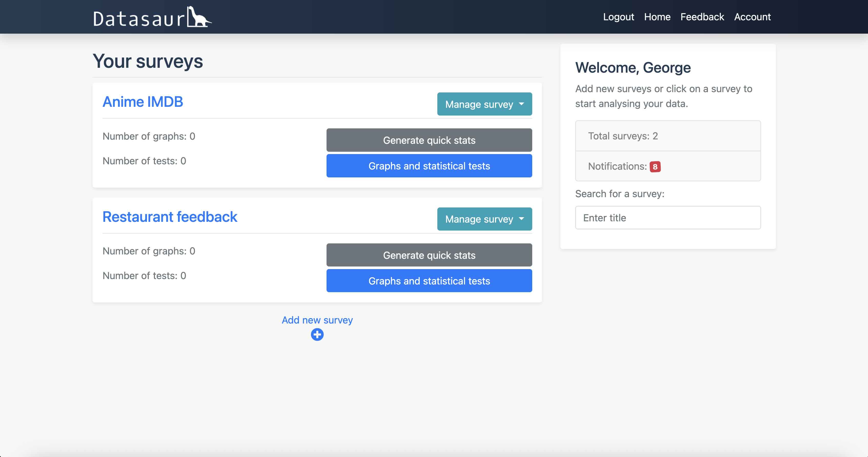868x457 pixels.
Task: Open the Restaurant feedback survey link
Action: point(170,217)
